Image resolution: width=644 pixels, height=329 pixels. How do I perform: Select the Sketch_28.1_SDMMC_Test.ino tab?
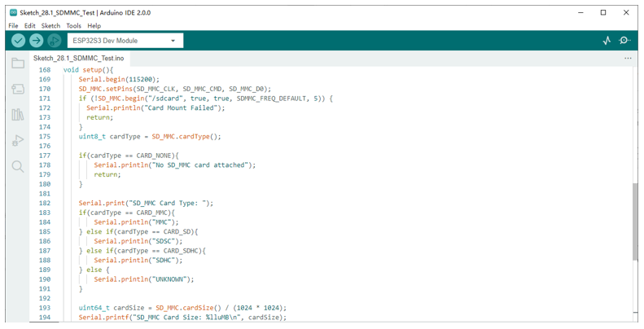pyautogui.click(x=78, y=59)
